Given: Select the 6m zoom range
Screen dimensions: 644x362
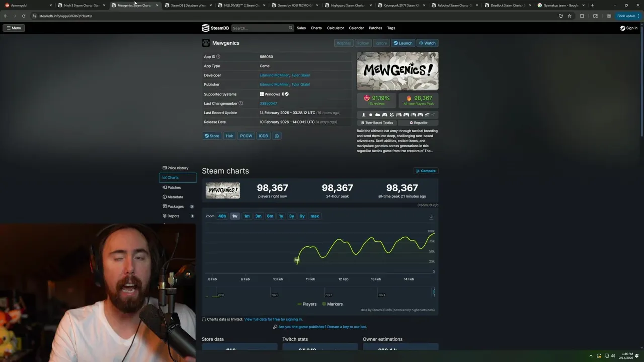Looking at the screenshot, I should [270, 216].
